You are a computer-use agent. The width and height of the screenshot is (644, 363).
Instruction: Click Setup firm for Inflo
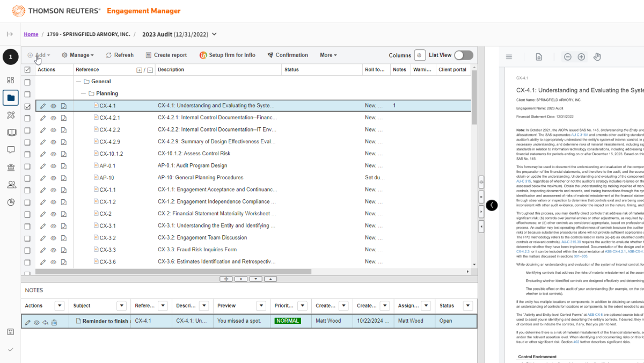228,55
